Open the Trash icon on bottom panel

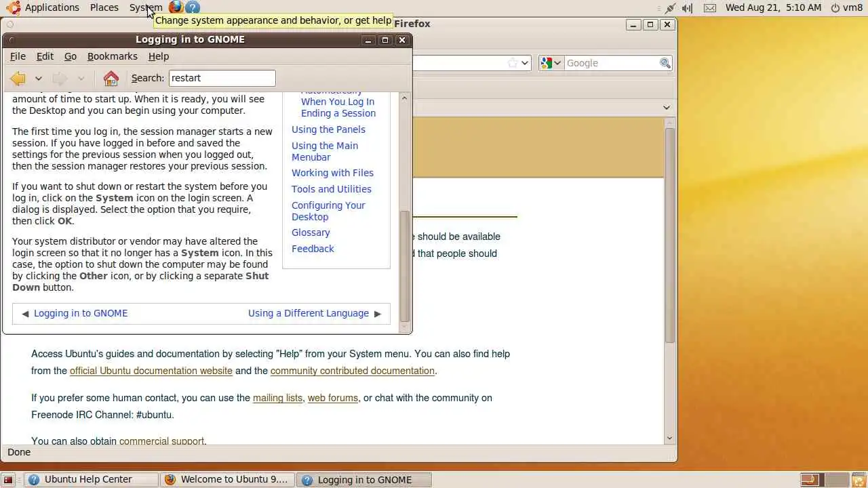858,480
